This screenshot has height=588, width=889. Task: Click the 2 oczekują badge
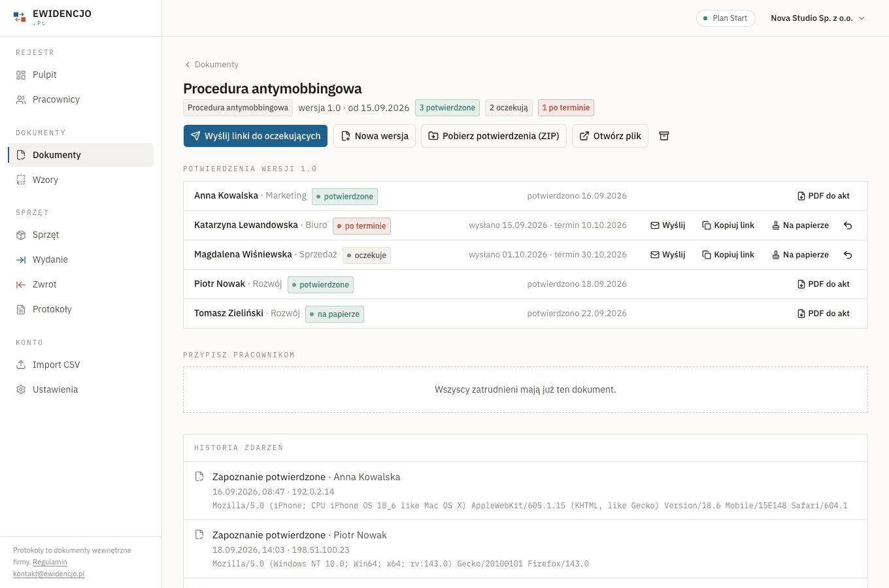[x=509, y=108]
